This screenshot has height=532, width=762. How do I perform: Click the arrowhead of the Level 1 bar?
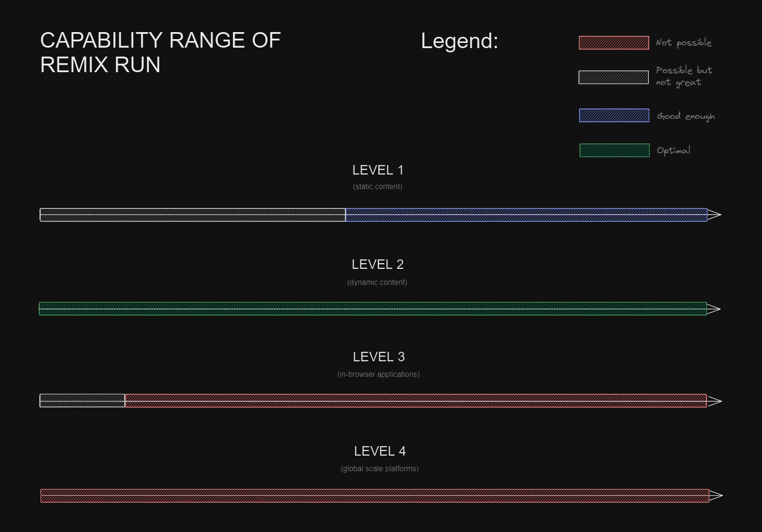pyautogui.click(x=714, y=215)
